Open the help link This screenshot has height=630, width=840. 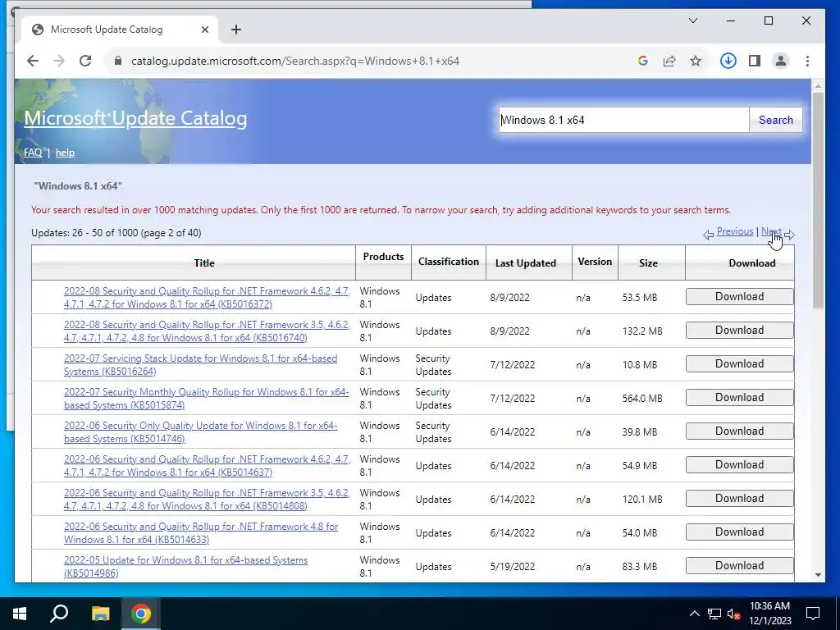(65, 153)
